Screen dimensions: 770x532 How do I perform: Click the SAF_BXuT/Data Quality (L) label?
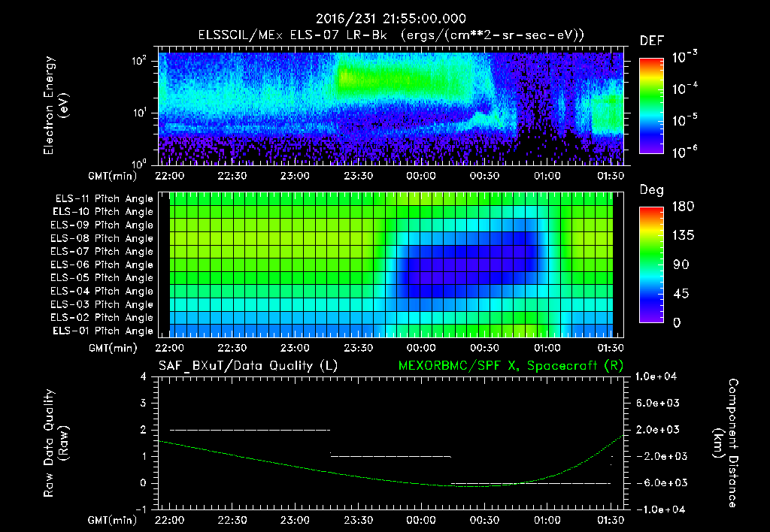click(248, 366)
